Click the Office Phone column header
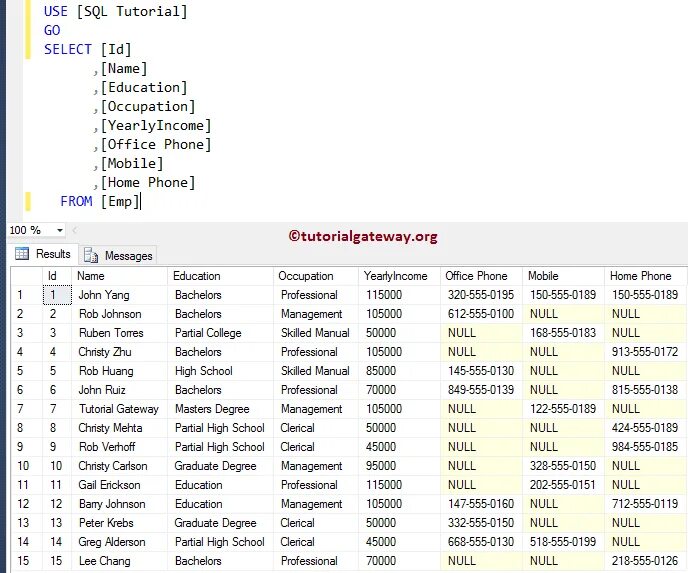This screenshot has width=688, height=573. tap(481, 276)
